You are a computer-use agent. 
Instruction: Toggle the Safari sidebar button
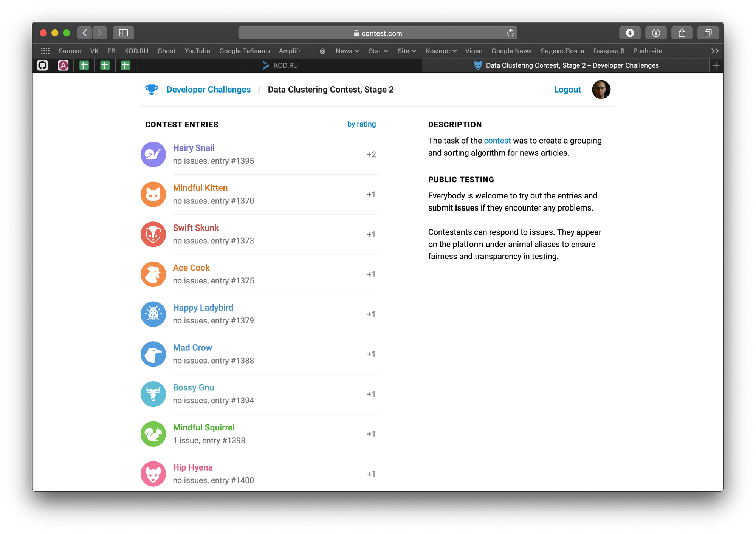click(123, 33)
